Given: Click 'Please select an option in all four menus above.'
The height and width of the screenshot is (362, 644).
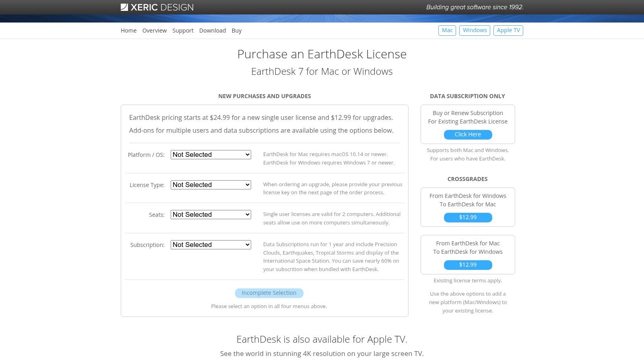Looking at the screenshot, I should coord(269,306).
